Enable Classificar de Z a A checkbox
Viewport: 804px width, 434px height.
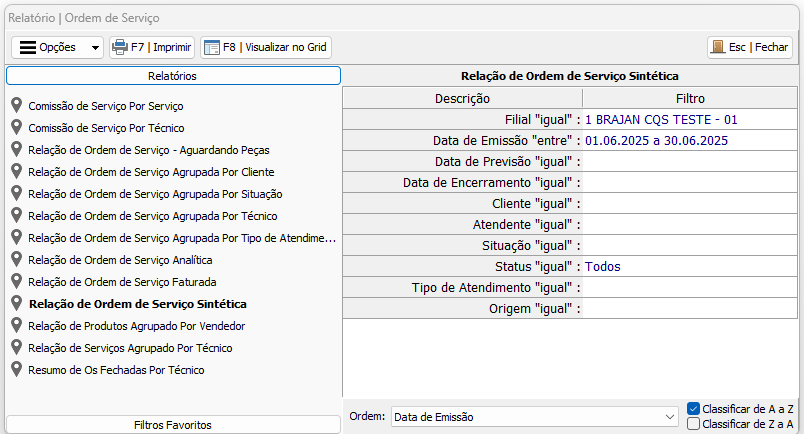click(x=694, y=423)
